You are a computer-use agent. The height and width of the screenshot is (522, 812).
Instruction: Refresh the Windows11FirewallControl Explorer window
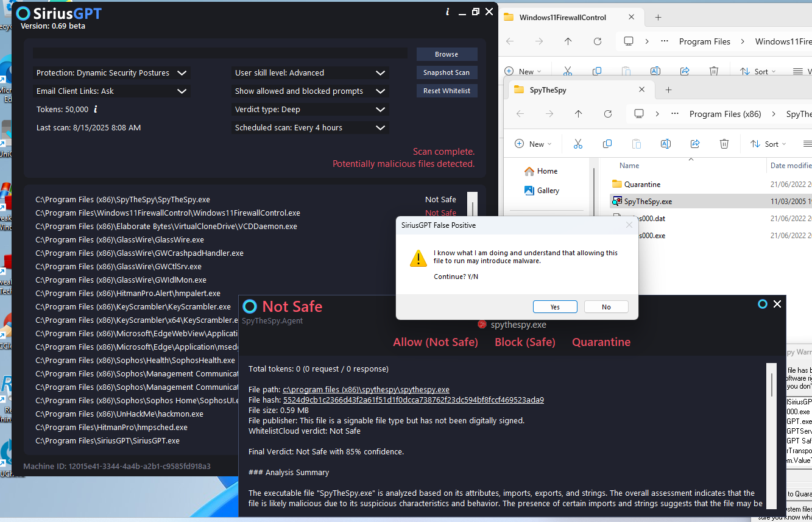(598, 41)
